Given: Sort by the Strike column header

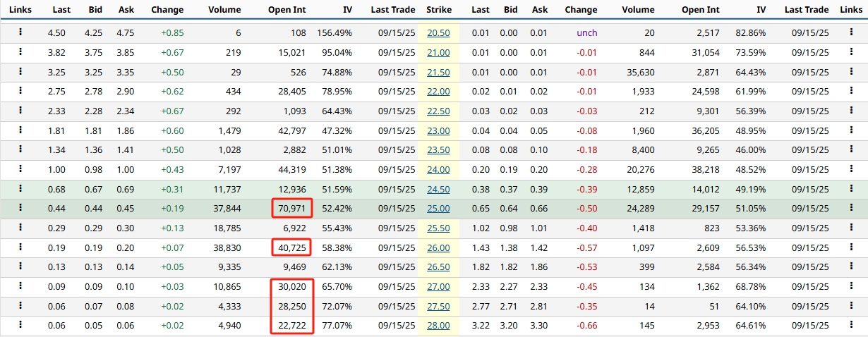Looking at the screenshot, I should click(439, 10).
